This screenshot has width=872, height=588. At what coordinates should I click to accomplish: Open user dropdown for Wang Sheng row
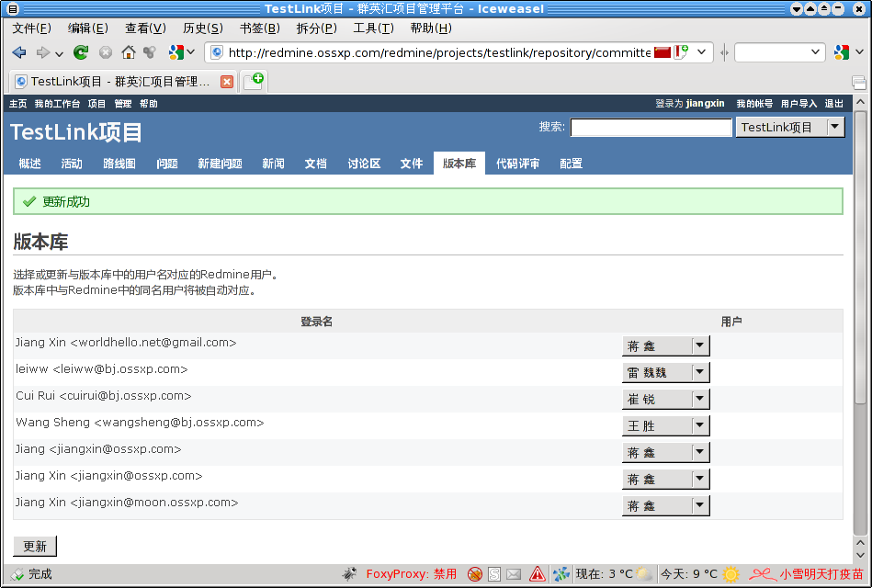[665, 426]
